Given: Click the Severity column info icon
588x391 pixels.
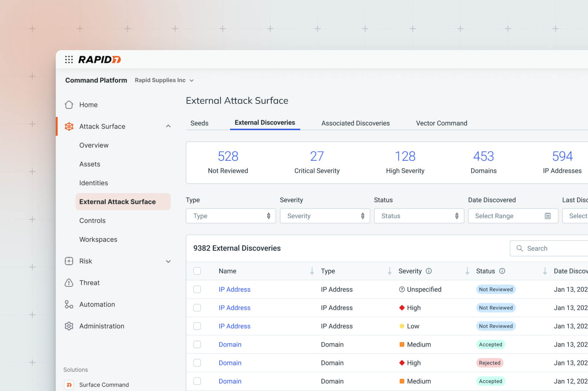Looking at the screenshot, I should point(429,271).
